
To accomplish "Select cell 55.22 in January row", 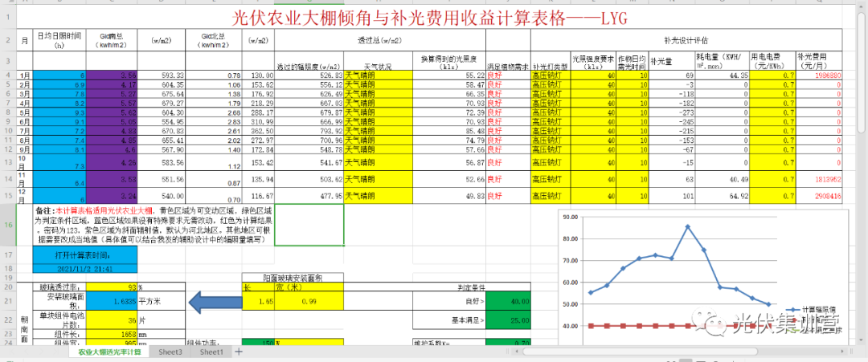I will tap(449, 75).
